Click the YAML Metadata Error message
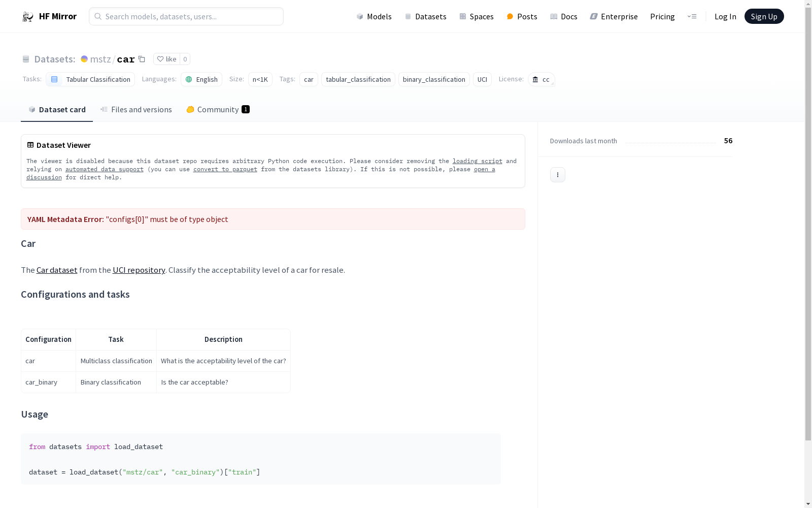Image resolution: width=812 pixels, height=508 pixels. pos(273,219)
